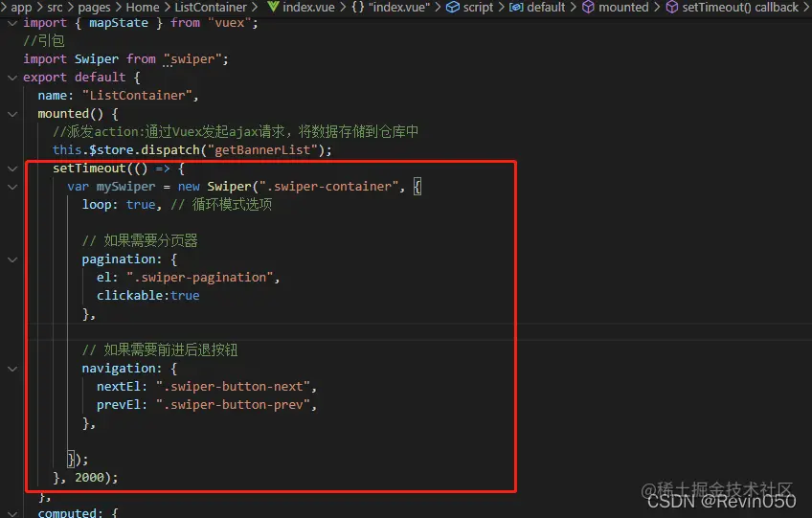Click the Vue file icon in breadcrumb

[x=273, y=7]
